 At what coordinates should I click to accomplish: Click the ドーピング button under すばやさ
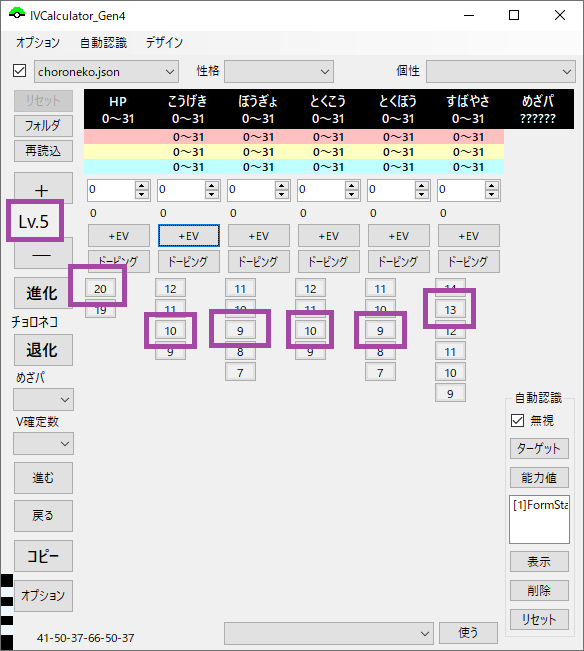click(469, 261)
